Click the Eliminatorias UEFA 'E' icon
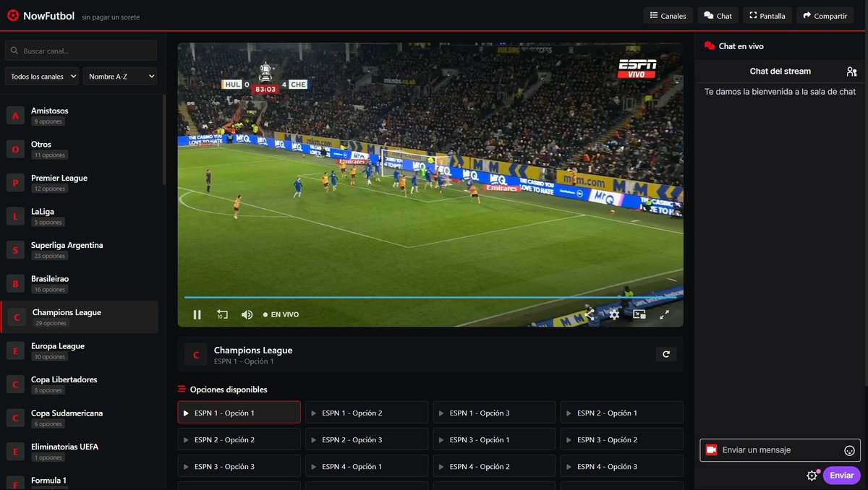This screenshot has height=490, width=868. (x=15, y=452)
